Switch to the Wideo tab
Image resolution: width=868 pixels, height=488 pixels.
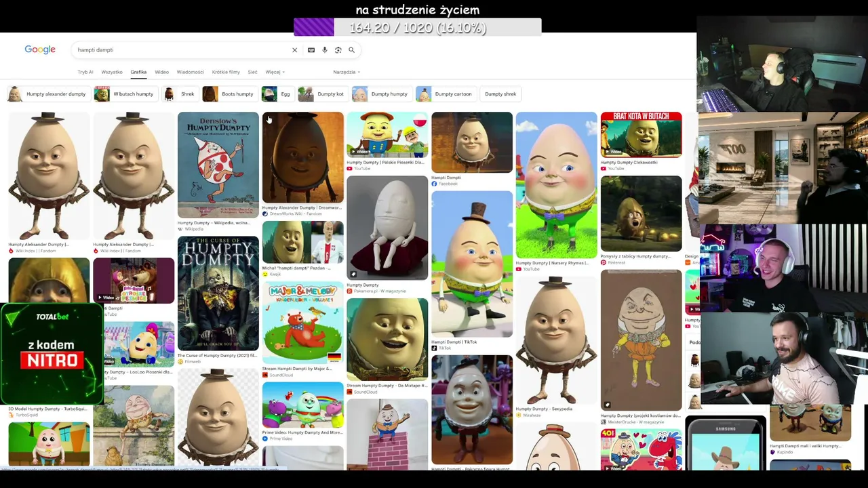[x=161, y=72]
